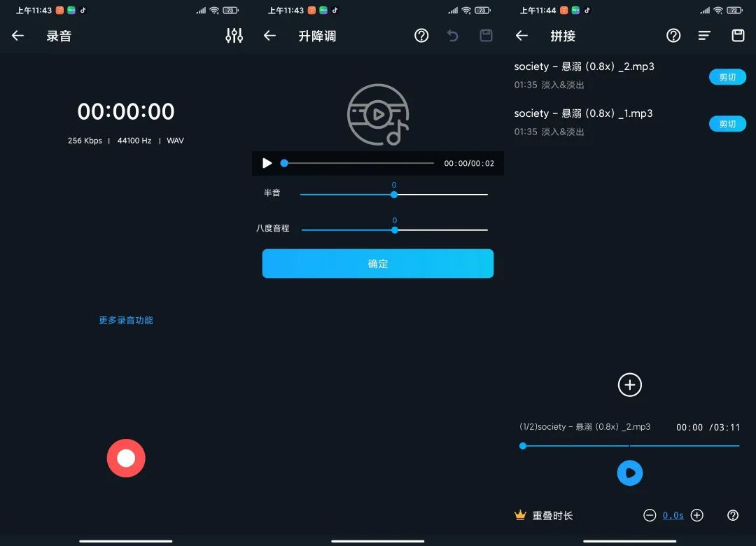This screenshot has height=546, width=756.
Task: Tap the 00:00 /03:11 time counter
Action: 708,427
